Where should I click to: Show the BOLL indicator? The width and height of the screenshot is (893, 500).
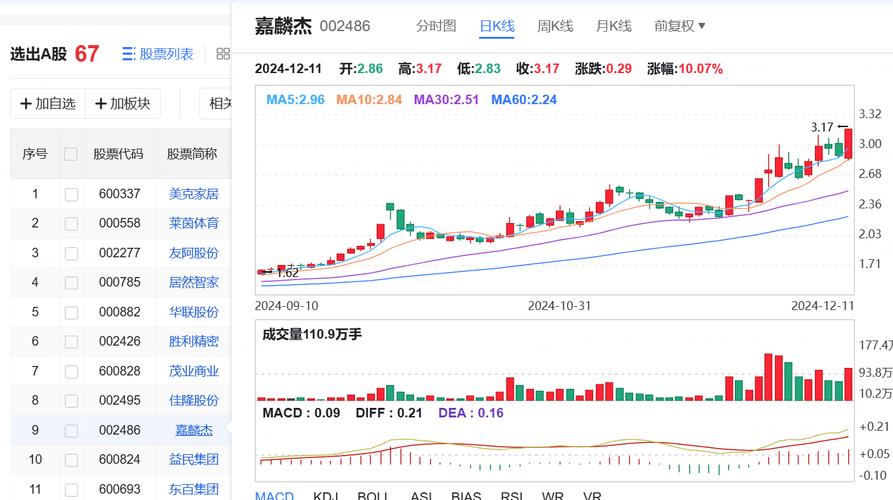coord(371,496)
